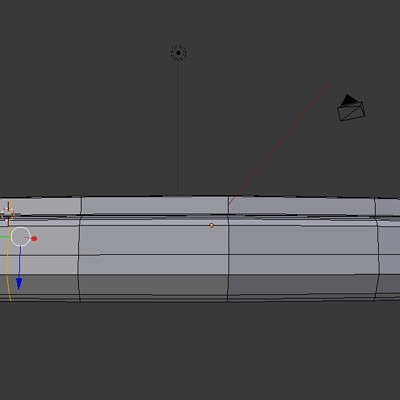400x400 pixels.
Task: Click the vertical edge loop left of center
Action: pos(79,249)
